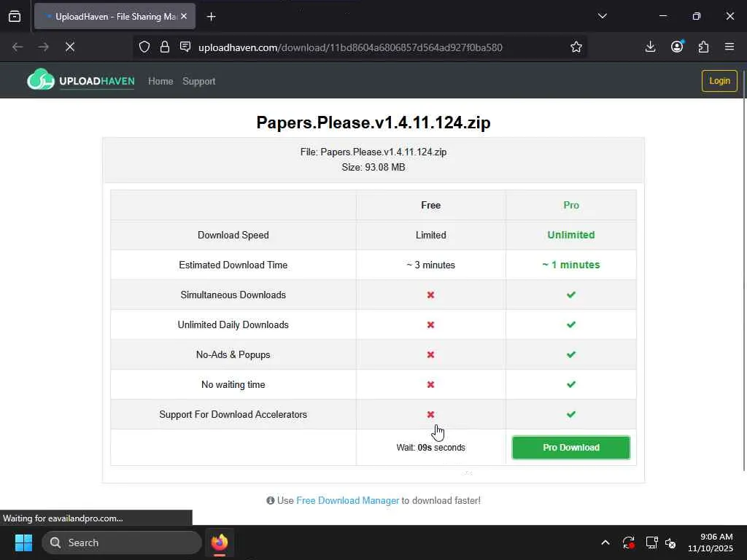747x560 pixels.
Task: Bookmark this page with the star
Action: click(576, 47)
